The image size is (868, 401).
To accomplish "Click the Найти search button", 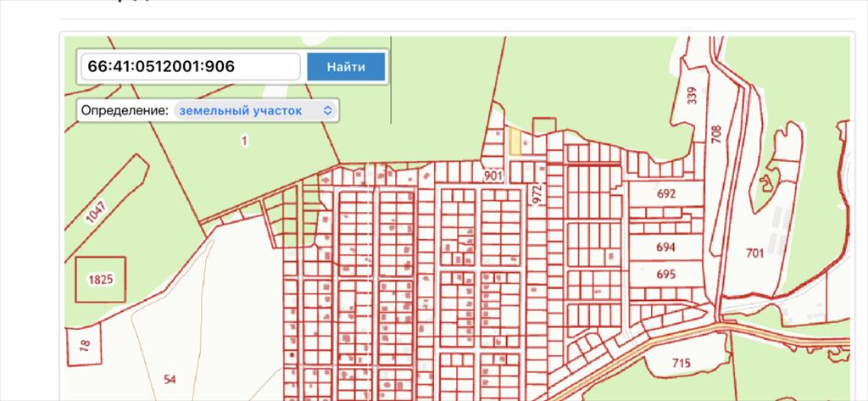I will coord(346,66).
